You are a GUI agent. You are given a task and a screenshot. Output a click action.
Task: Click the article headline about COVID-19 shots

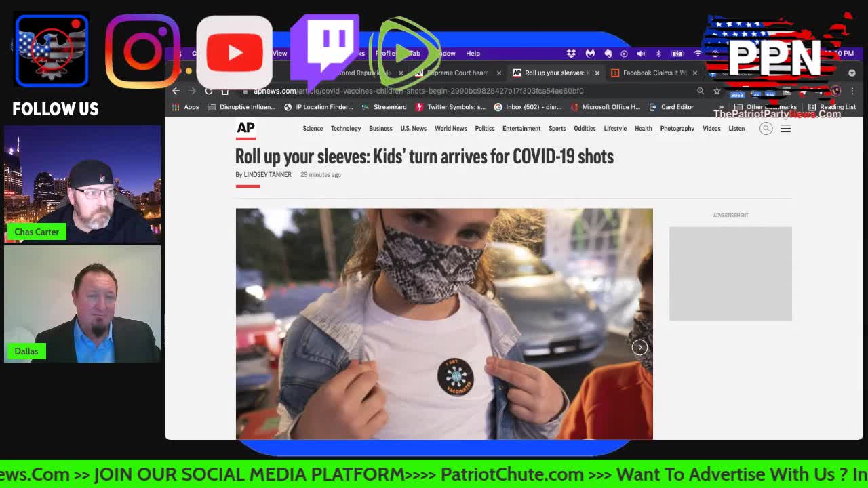tap(425, 157)
